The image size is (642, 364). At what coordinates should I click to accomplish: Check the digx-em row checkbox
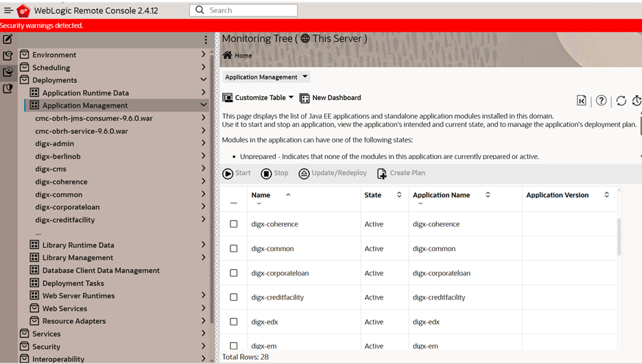point(233,345)
